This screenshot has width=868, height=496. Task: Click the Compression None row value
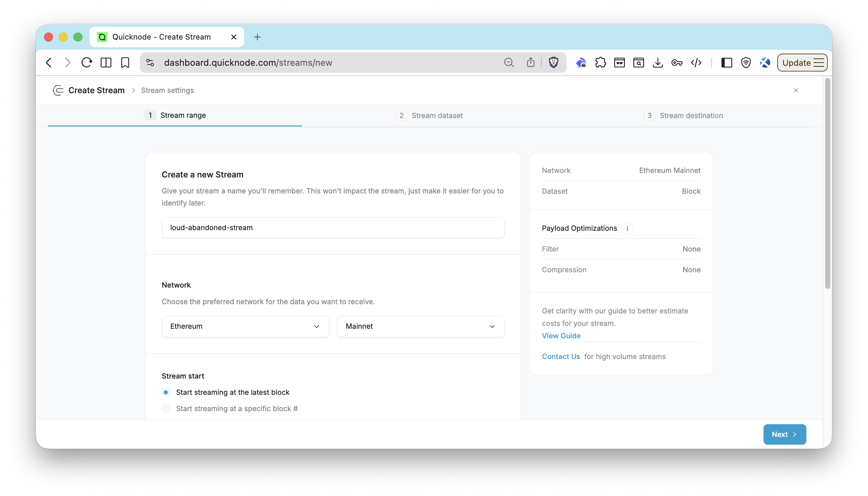691,270
